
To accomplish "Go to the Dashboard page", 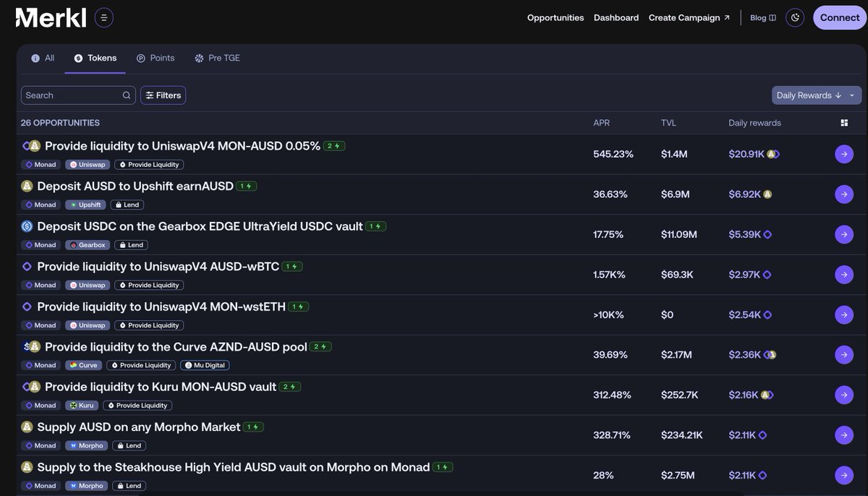I will click(616, 17).
